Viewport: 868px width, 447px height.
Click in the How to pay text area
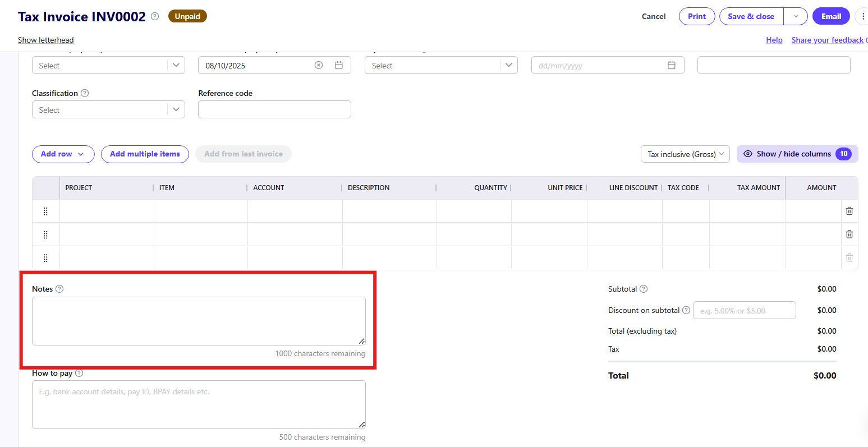click(x=199, y=404)
